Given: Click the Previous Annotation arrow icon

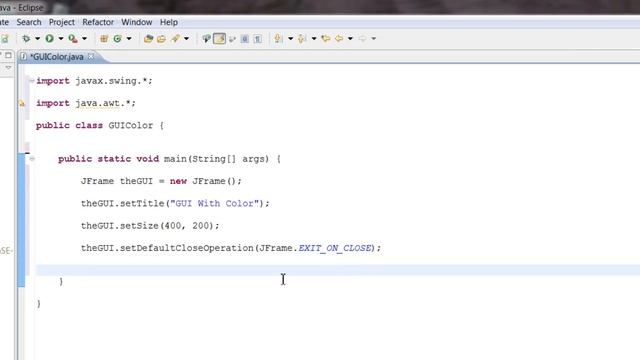Looking at the screenshot, I should (302, 38).
